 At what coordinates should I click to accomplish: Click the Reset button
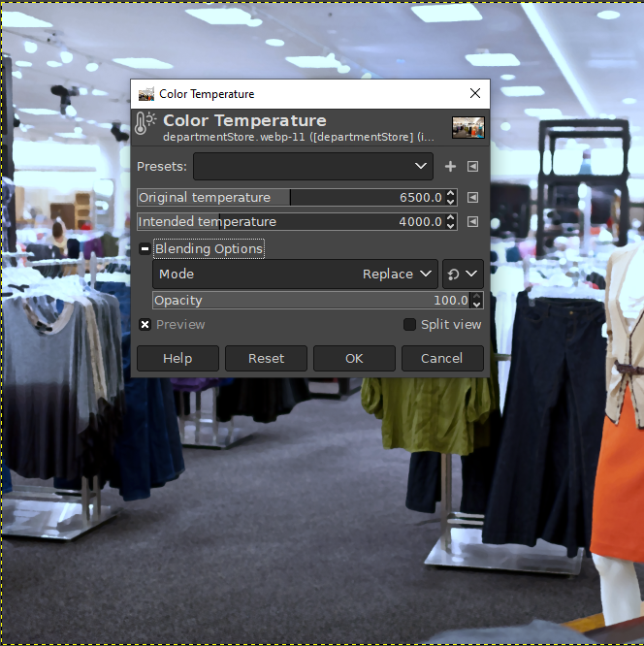click(x=266, y=359)
